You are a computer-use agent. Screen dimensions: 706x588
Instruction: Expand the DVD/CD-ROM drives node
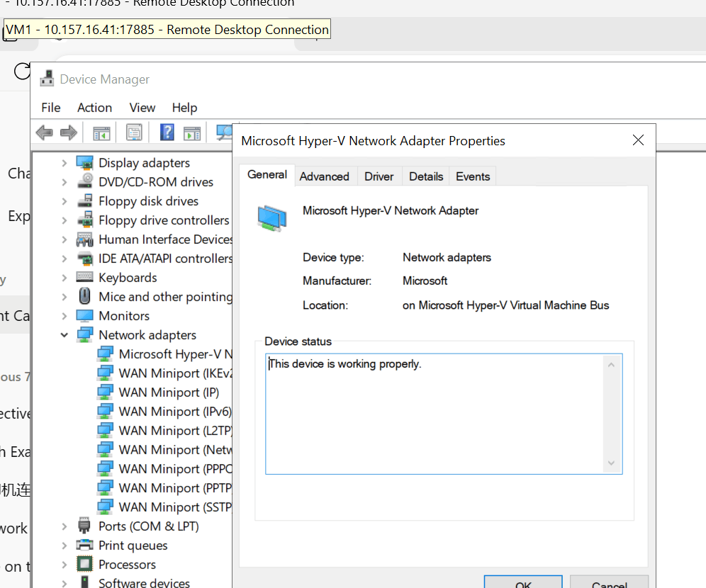[65, 182]
